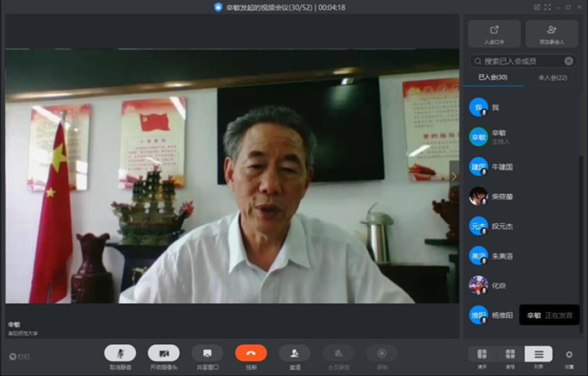This screenshot has width=588, height=376.
Task: Hang up the call with 挂断
Action: click(x=251, y=353)
